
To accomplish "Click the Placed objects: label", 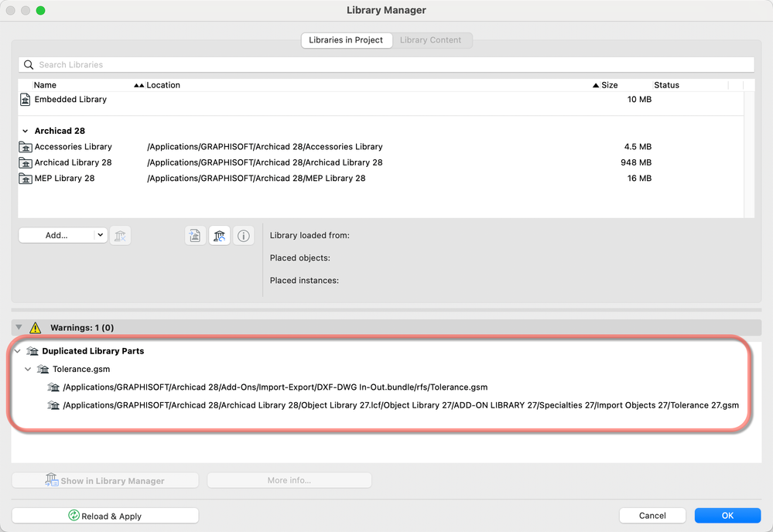I will point(299,258).
